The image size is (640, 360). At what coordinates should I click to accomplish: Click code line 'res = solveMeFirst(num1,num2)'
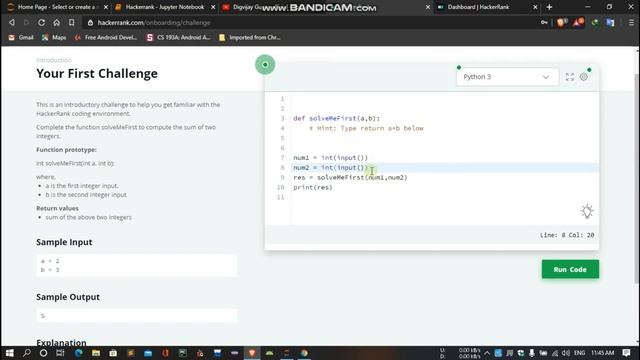click(350, 178)
